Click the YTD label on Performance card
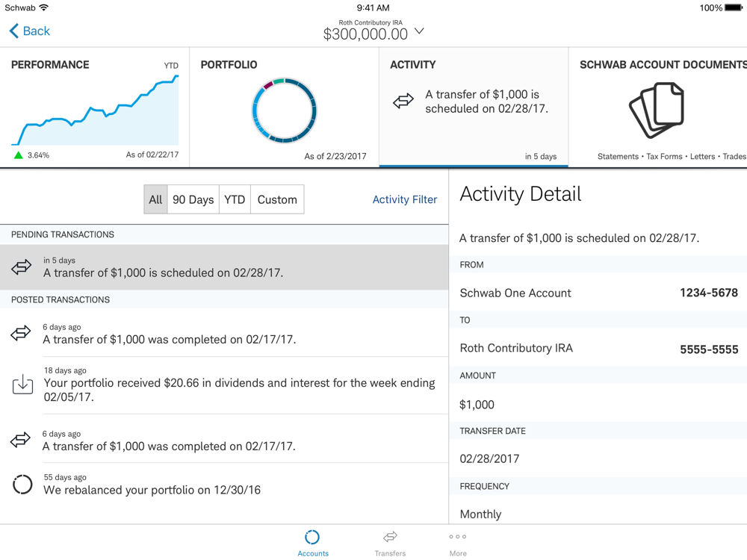This screenshot has width=747, height=560. point(171,66)
